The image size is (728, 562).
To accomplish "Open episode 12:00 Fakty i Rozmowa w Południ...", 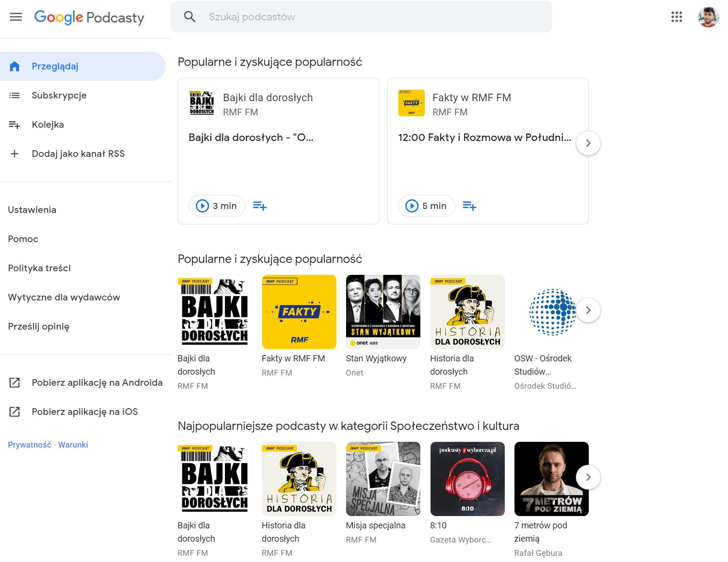I will [x=484, y=137].
